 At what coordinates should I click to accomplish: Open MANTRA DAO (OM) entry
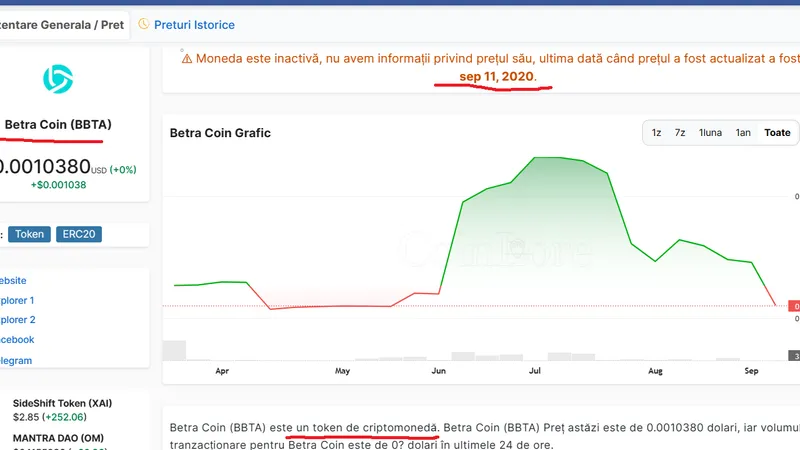(x=58, y=438)
